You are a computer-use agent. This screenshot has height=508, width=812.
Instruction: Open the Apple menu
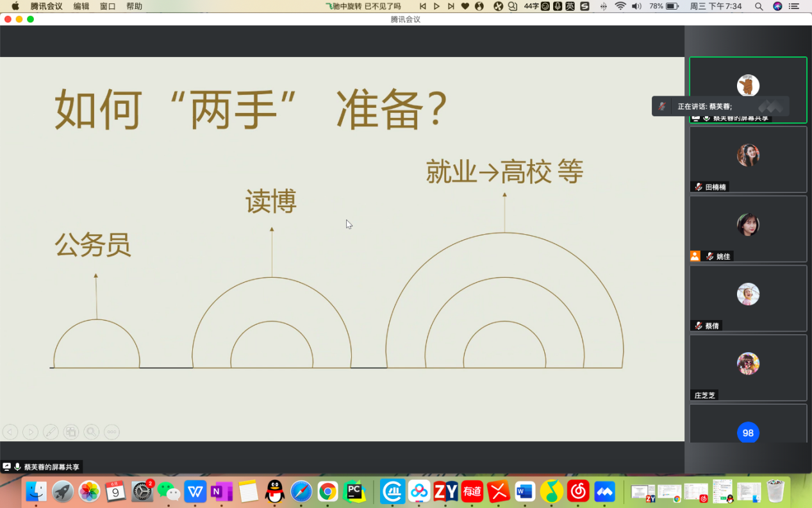pos(15,6)
